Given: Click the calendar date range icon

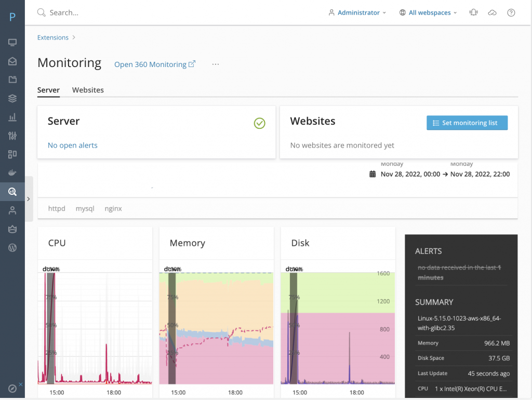Looking at the screenshot, I should pos(373,174).
